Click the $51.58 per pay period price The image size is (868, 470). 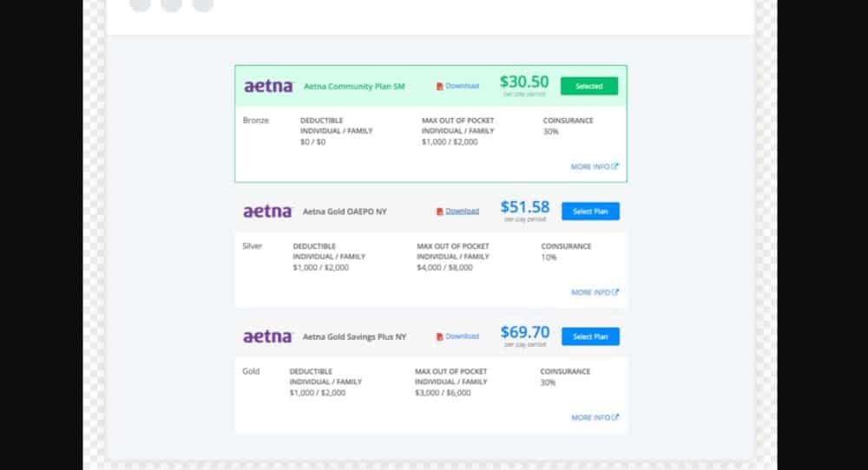525,208
